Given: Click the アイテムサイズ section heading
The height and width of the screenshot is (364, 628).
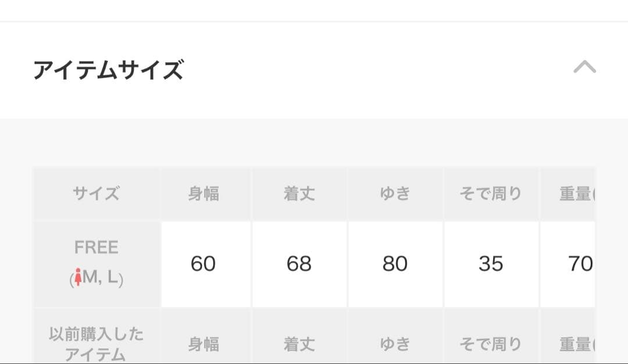Looking at the screenshot, I should tap(108, 70).
